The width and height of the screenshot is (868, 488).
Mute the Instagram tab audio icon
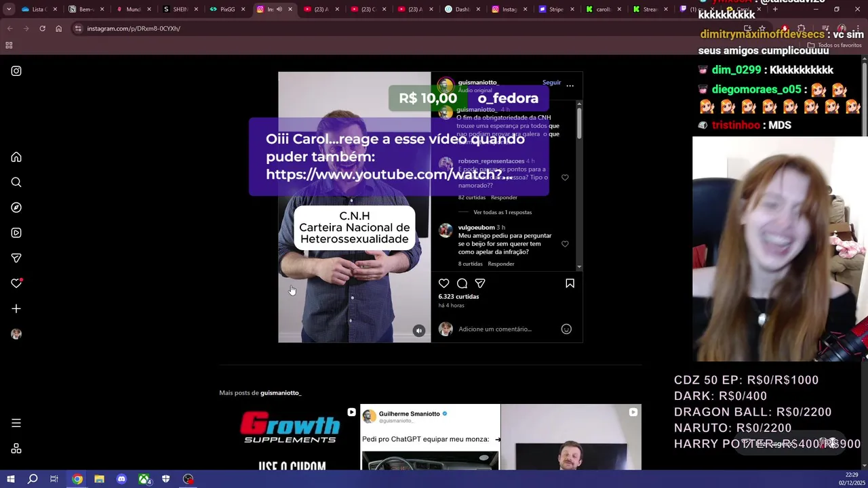[279, 9]
